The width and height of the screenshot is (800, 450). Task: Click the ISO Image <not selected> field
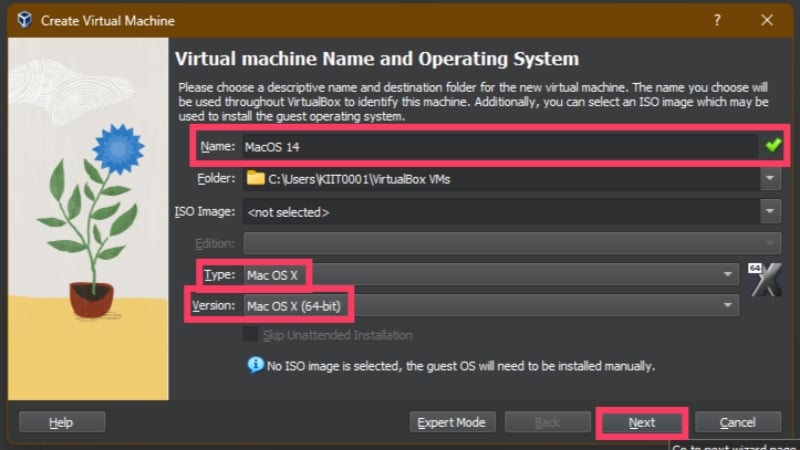pos(501,212)
